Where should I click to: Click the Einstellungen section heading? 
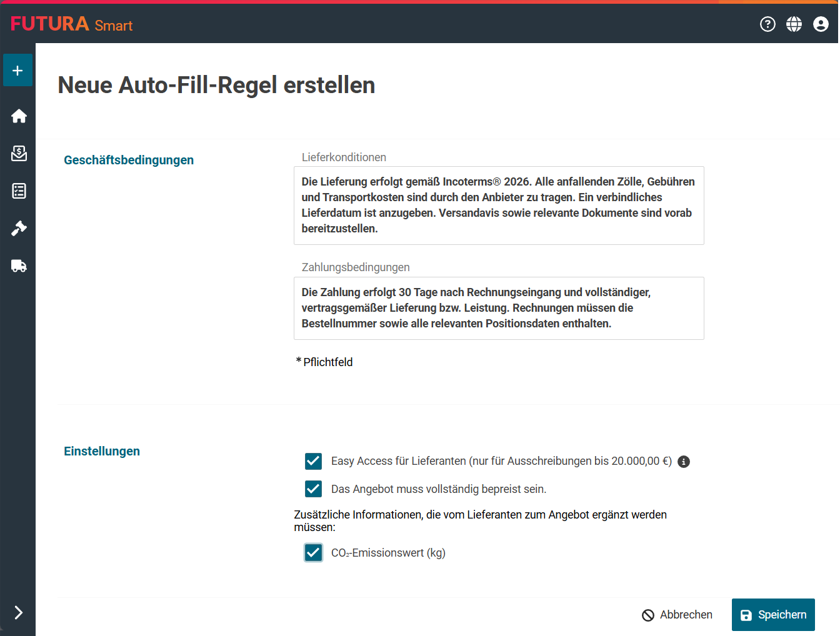(x=102, y=451)
